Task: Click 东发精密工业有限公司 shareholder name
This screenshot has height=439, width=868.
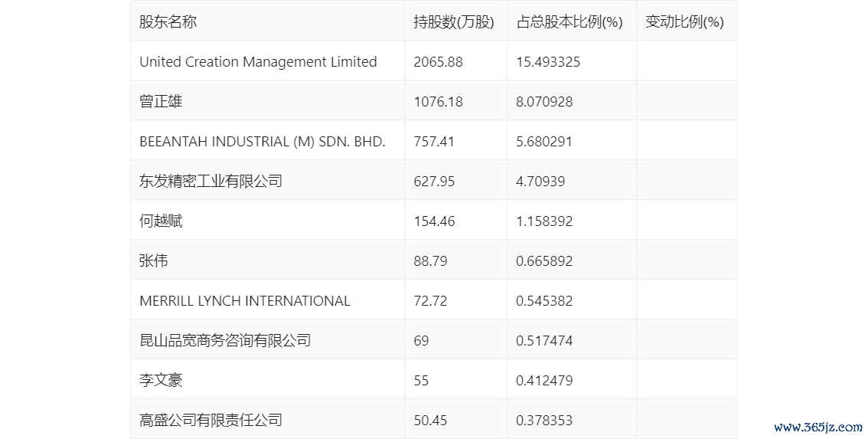Action: pos(210,182)
